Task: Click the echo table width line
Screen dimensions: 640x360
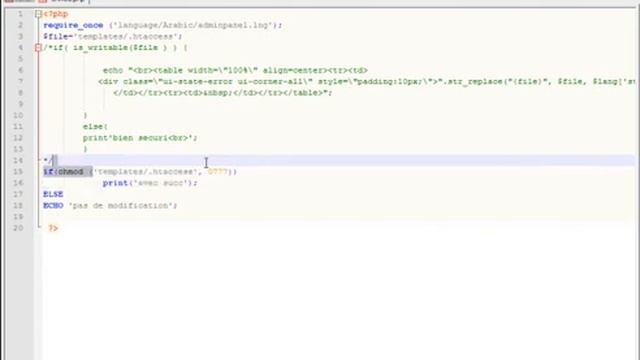Action: [x=235, y=70]
